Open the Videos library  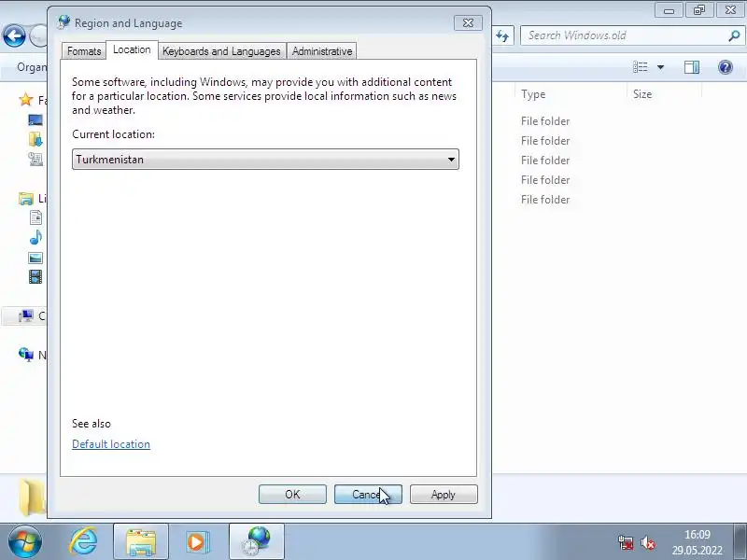(35, 276)
